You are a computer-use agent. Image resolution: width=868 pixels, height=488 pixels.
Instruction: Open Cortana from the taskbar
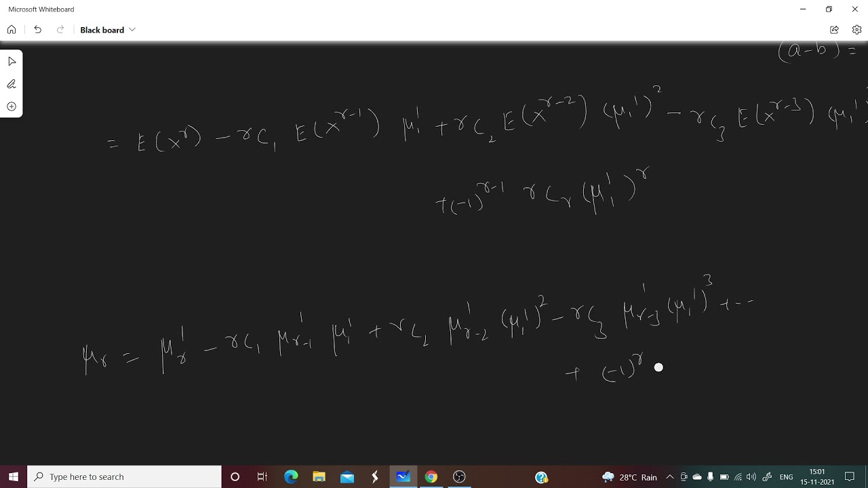coord(235,476)
